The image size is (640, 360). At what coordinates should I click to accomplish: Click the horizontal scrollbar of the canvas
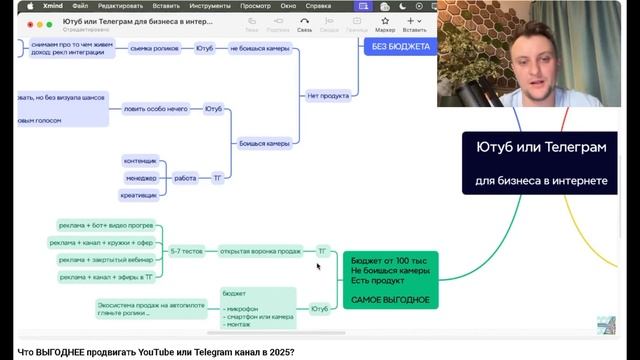tap(276, 333)
